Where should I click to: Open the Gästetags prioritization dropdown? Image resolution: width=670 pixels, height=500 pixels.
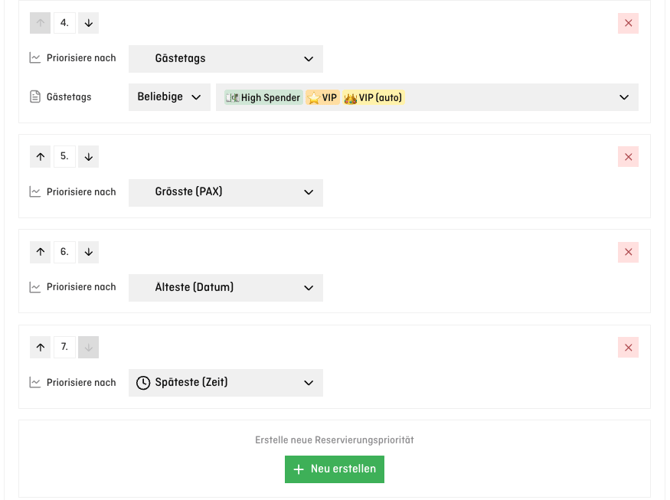tap(225, 59)
